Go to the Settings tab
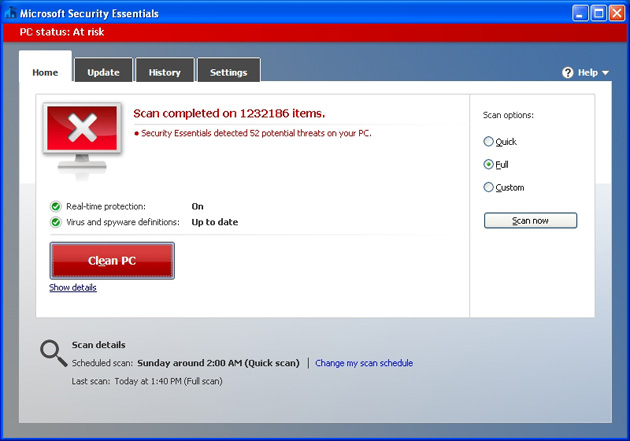Image resolution: width=630 pixels, height=441 pixels. (228, 72)
